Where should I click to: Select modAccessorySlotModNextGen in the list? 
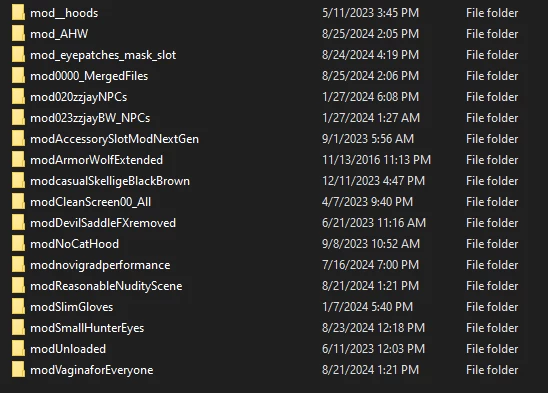tap(114, 139)
